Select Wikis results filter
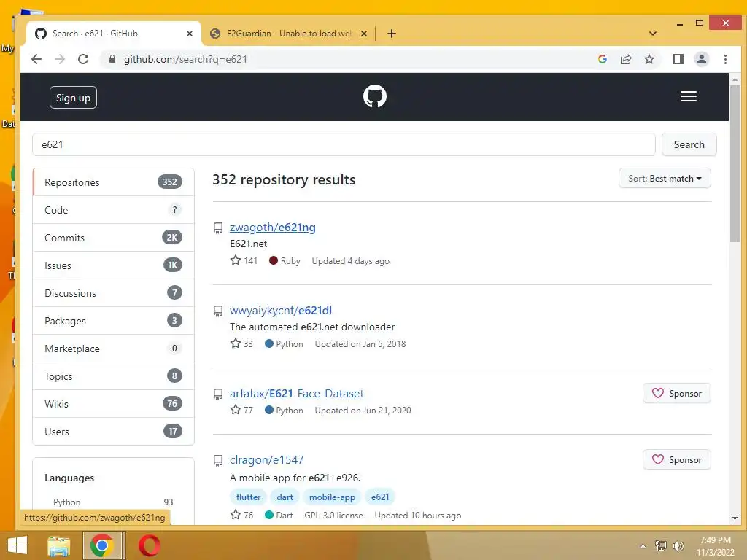747x560 pixels. (x=113, y=403)
